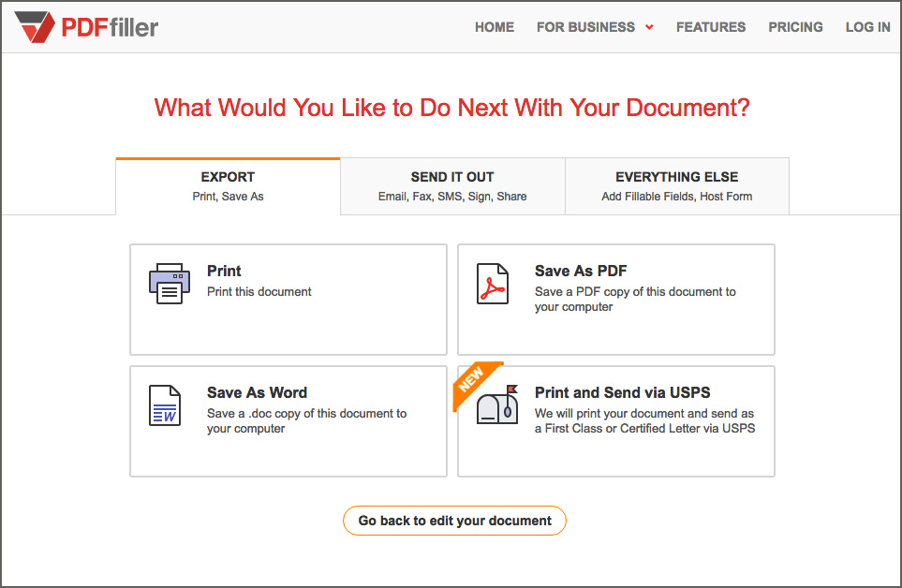902x588 pixels.
Task: Click 'Add Fillable Fields, Host Form' subtitle
Action: coord(677,197)
